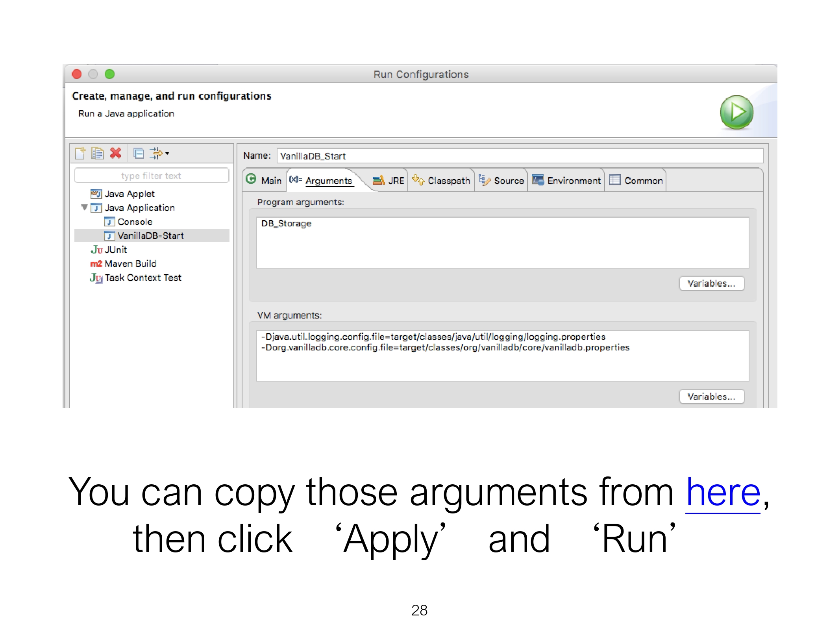Click Variables button under VM arguments
Viewport: 840px width, 630px height.
[x=711, y=397]
